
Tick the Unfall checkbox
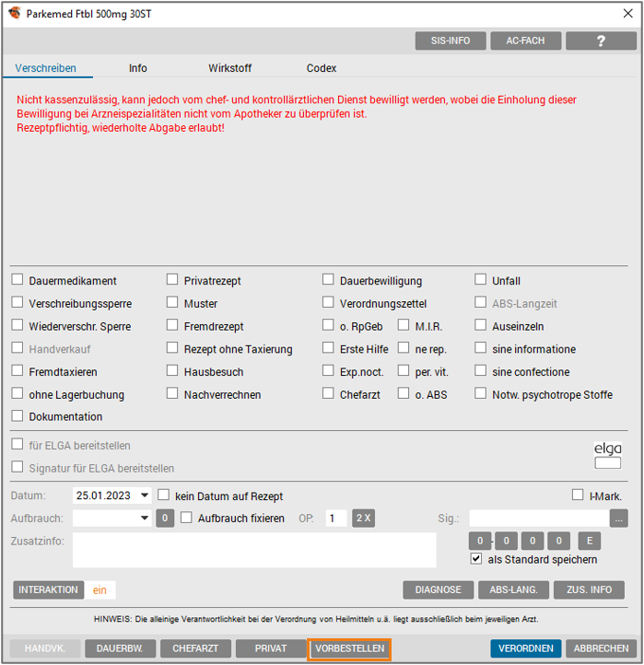point(480,279)
